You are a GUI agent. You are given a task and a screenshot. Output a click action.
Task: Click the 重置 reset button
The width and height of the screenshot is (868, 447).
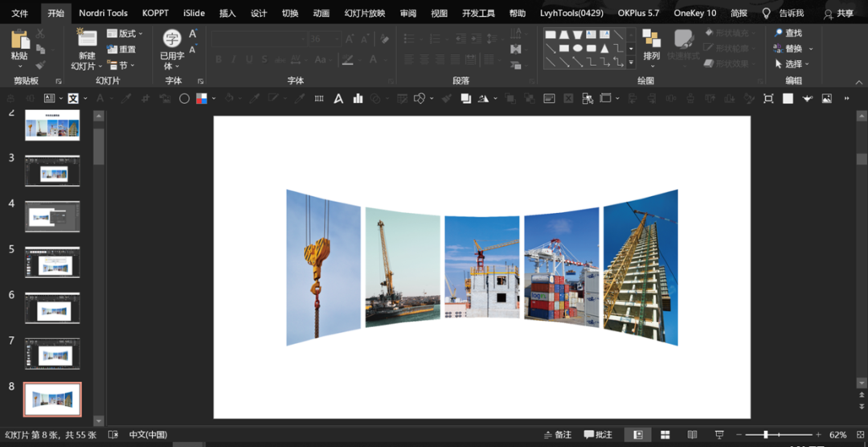pyautogui.click(x=122, y=49)
